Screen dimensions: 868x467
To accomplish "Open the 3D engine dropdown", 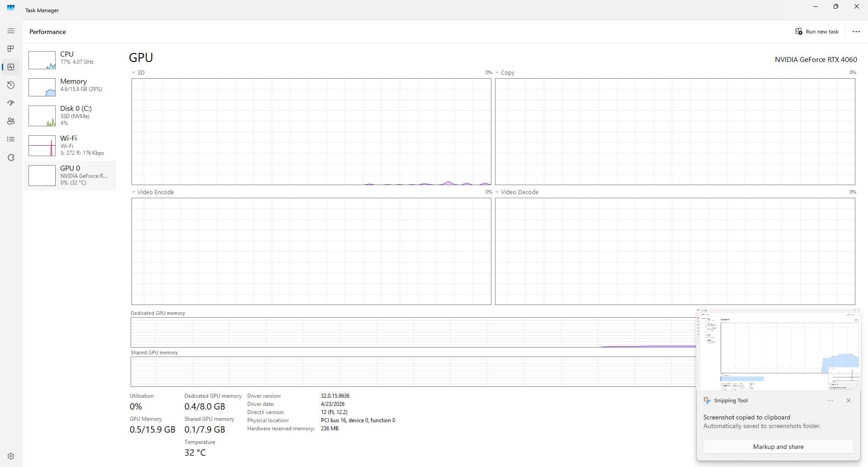I will 138,72.
